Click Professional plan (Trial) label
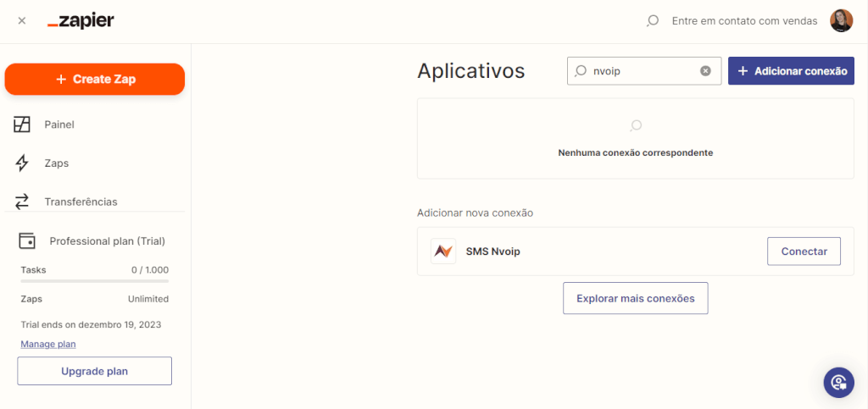 pyautogui.click(x=108, y=241)
